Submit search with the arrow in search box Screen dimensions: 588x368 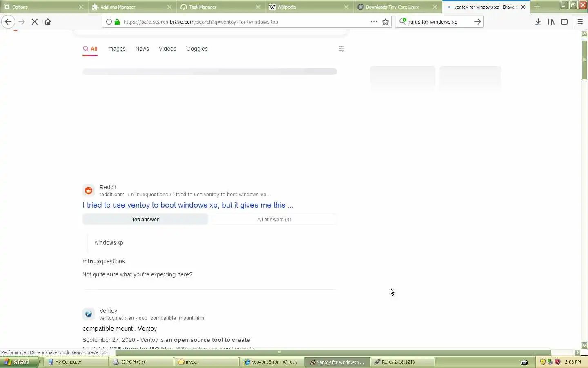(x=477, y=22)
